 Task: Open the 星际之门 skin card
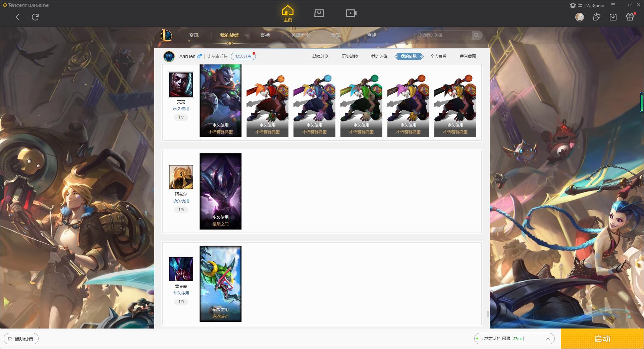pyautogui.click(x=220, y=191)
